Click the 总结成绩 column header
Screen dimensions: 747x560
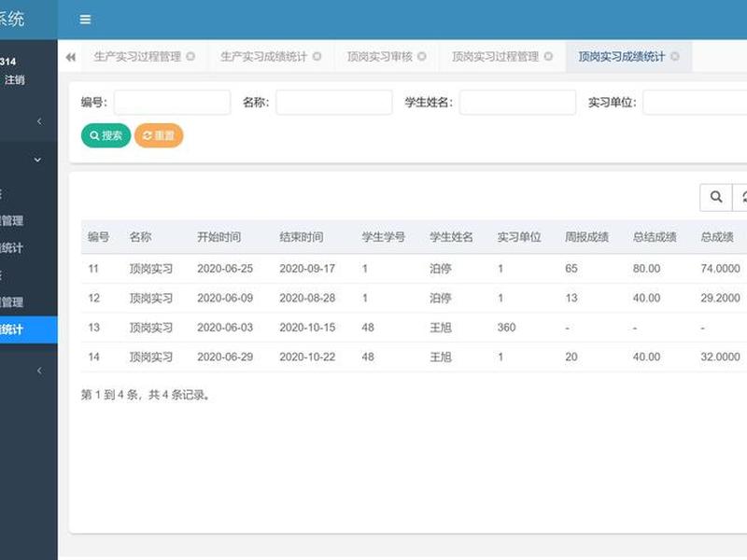pyautogui.click(x=655, y=237)
